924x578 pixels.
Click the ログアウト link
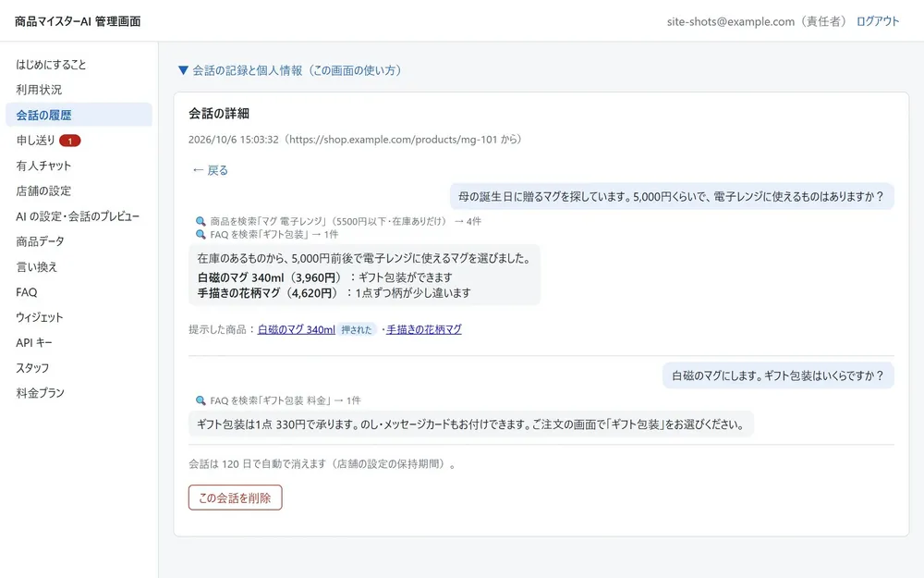pyautogui.click(x=878, y=21)
